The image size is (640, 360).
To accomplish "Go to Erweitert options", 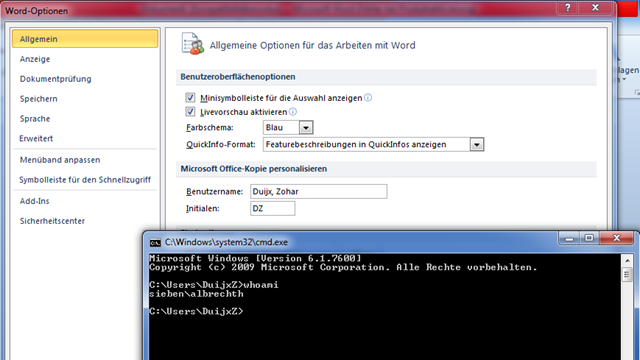I will click(x=36, y=138).
